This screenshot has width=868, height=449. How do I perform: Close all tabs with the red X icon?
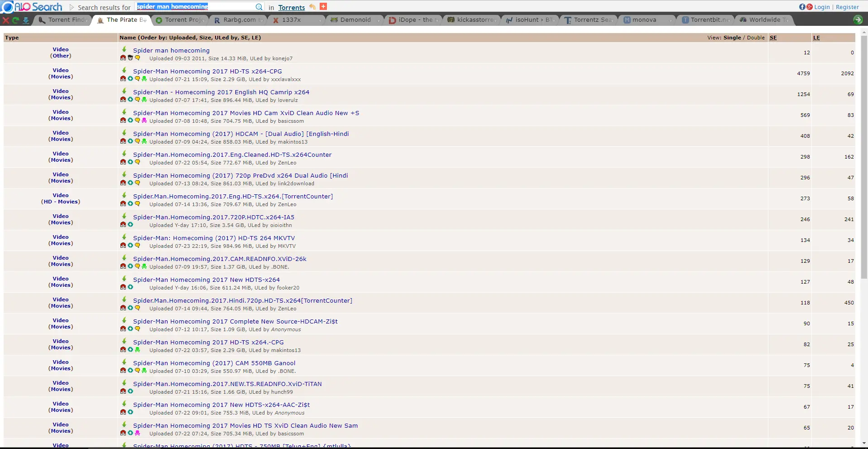pyautogui.click(x=5, y=20)
